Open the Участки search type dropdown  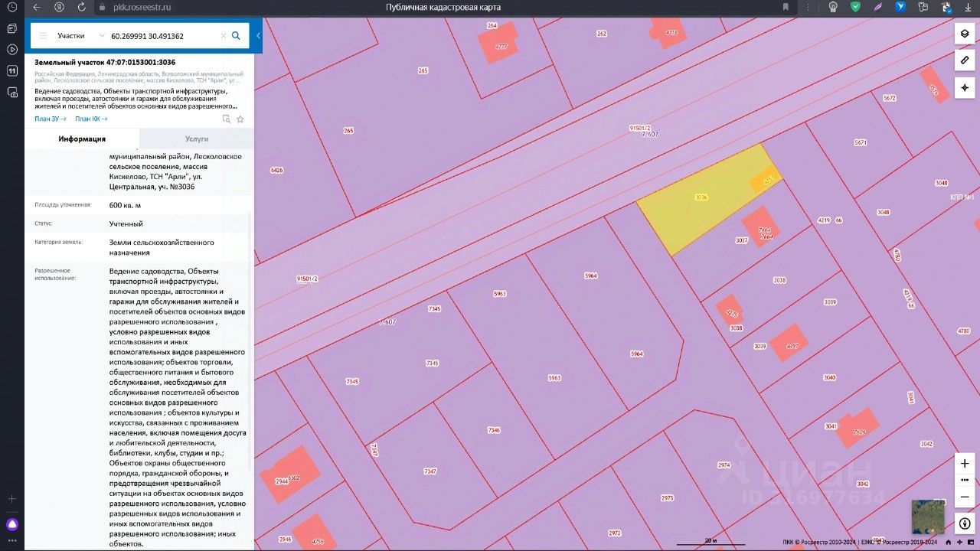tap(80, 36)
